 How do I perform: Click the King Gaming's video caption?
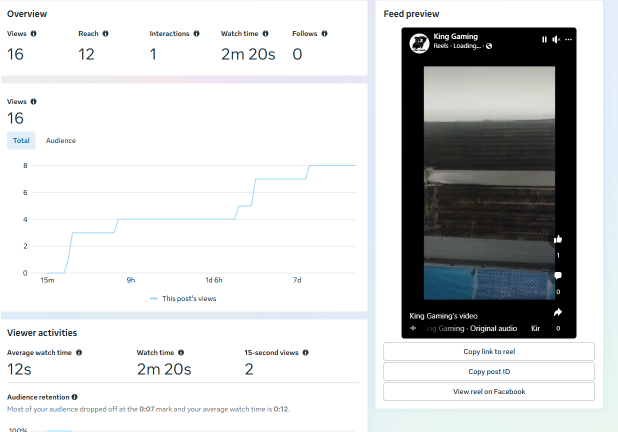pos(443,316)
